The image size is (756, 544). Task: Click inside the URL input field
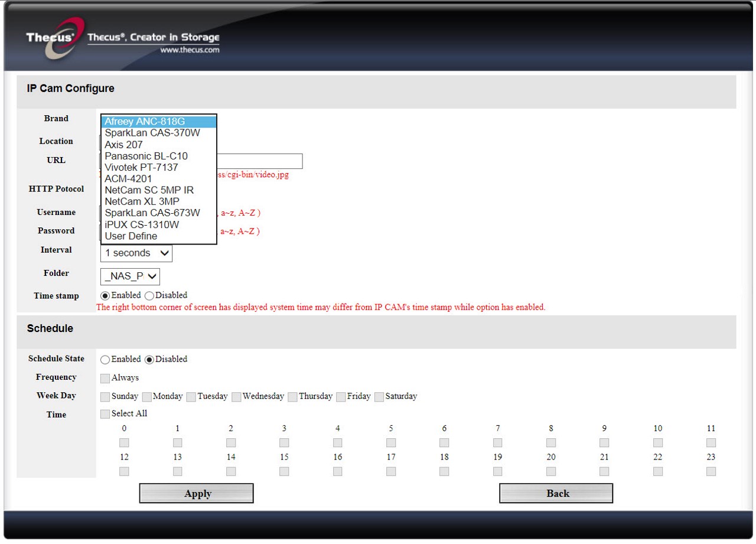tap(260, 161)
